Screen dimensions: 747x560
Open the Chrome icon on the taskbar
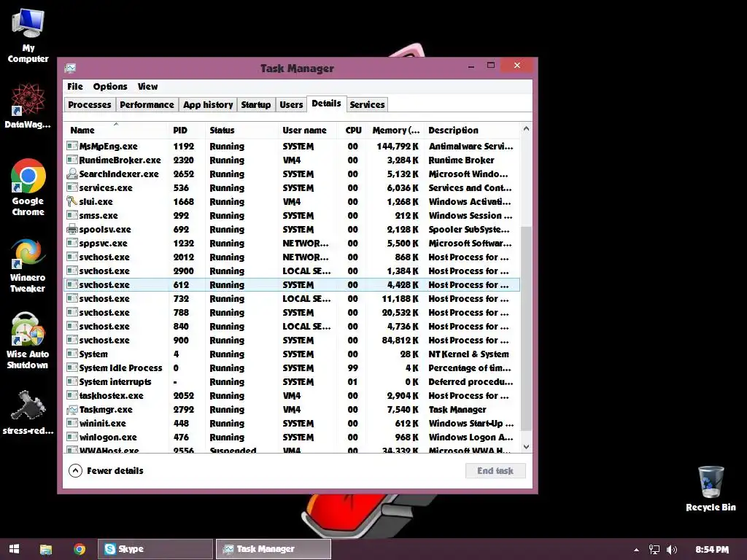pyautogui.click(x=80, y=549)
